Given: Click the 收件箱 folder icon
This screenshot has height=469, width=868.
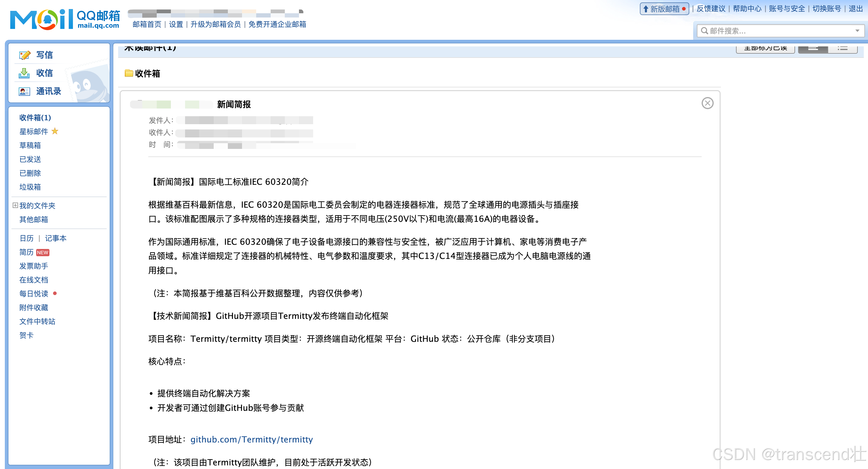Looking at the screenshot, I should 129,73.
